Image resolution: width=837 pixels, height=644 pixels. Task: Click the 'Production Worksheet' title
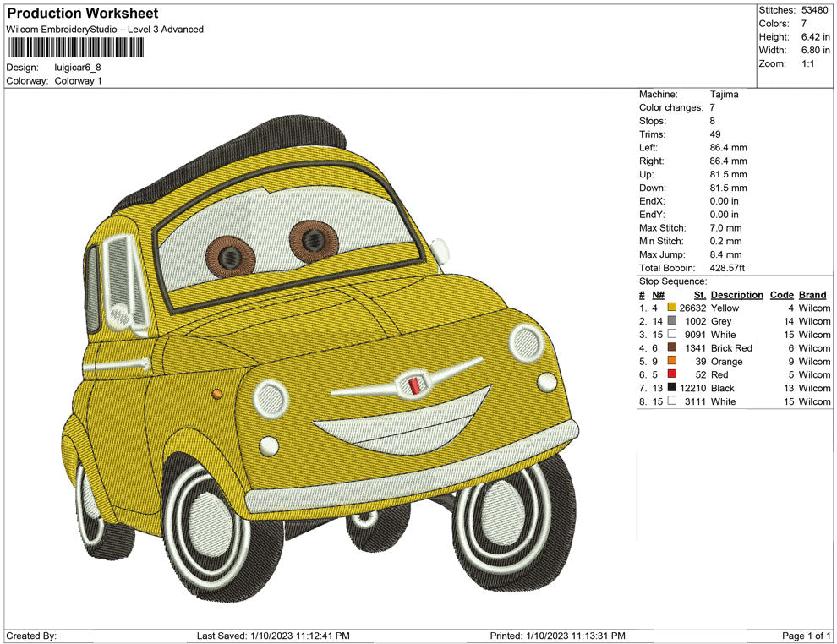[x=83, y=14]
